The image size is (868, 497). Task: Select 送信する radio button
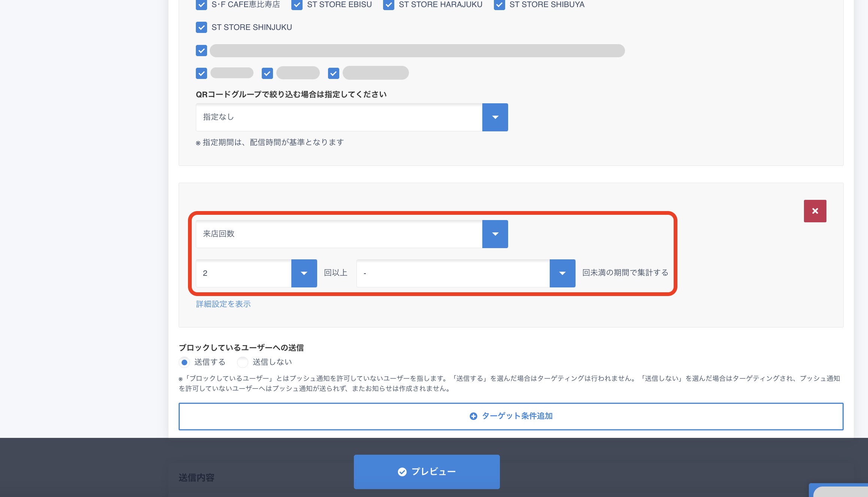184,362
